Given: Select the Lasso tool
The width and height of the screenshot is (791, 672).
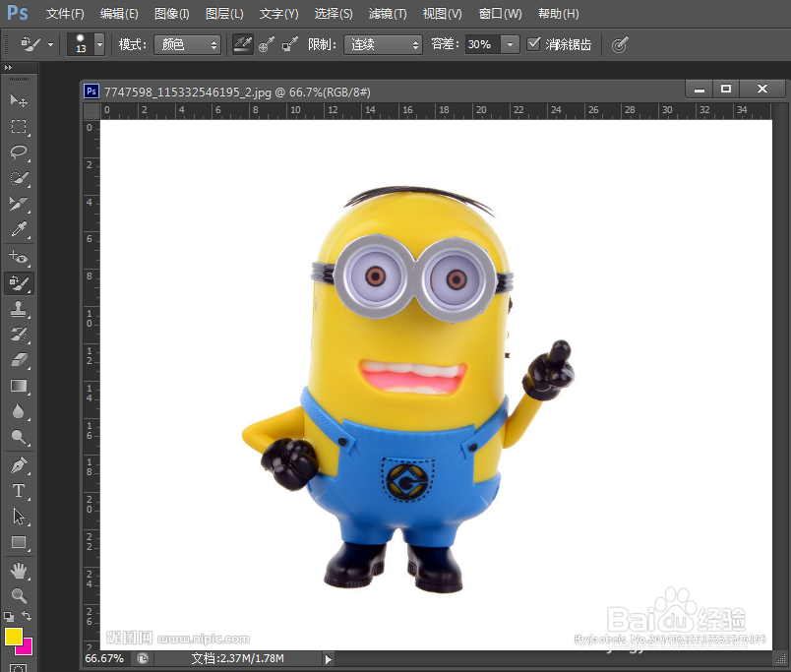Looking at the screenshot, I should (19, 152).
